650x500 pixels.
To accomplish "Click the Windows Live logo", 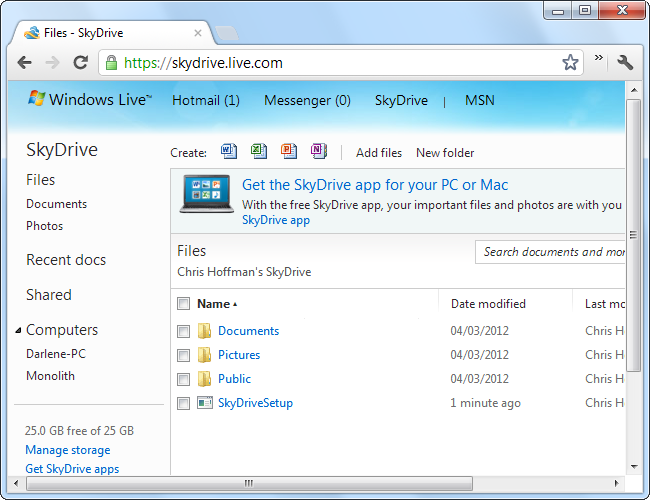I will (x=90, y=100).
